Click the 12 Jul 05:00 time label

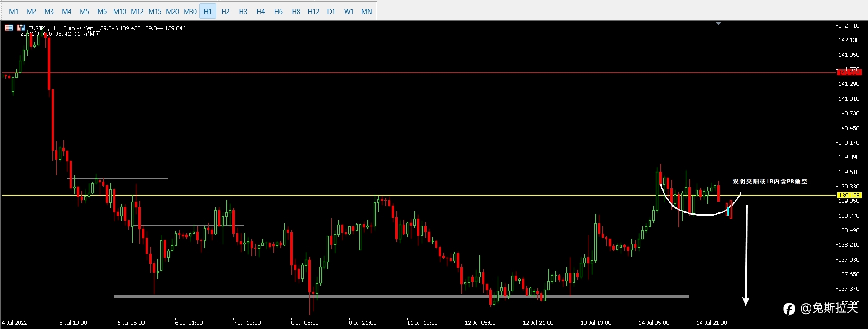(x=480, y=323)
